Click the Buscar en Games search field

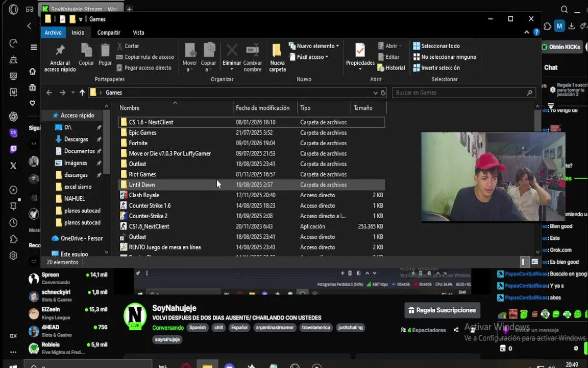463,93
